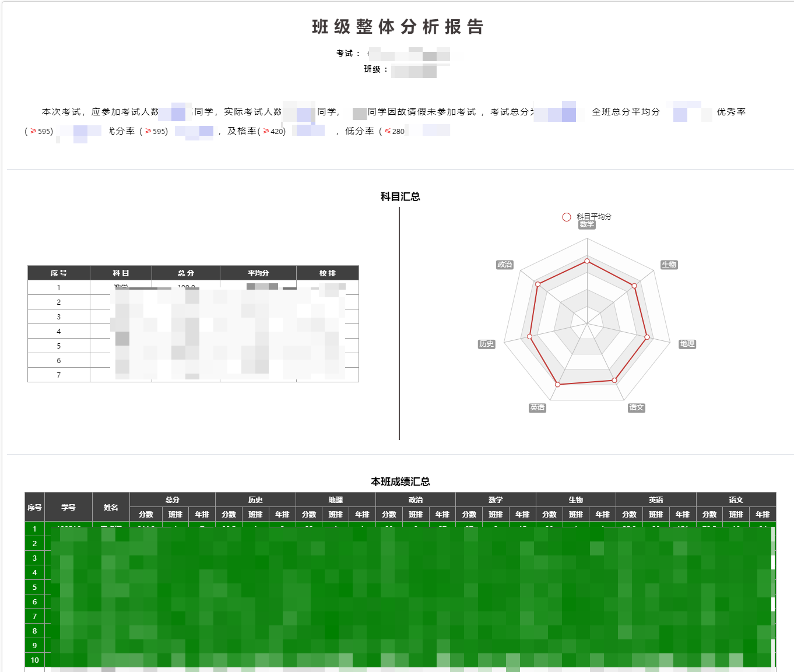Viewport: 794px width, 672px height.
Task: Click the 地理 group header in score table
Action: click(x=336, y=499)
